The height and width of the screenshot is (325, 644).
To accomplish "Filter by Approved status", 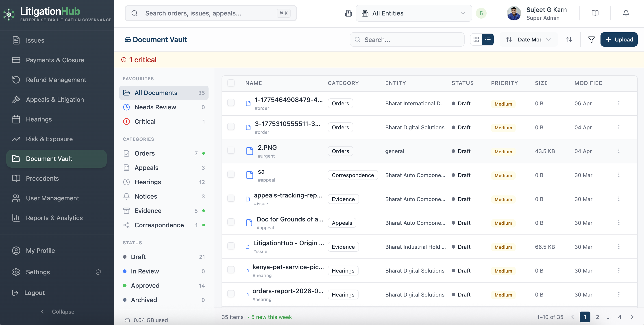I will point(164,286).
